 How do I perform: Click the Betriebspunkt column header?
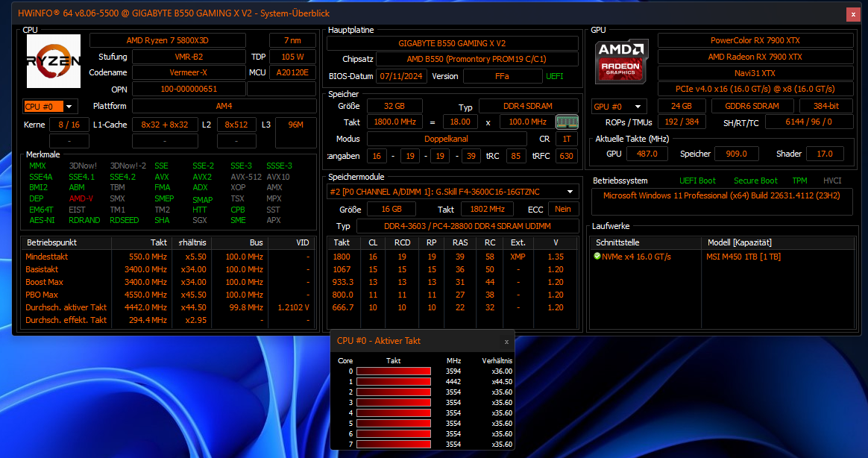(66, 242)
